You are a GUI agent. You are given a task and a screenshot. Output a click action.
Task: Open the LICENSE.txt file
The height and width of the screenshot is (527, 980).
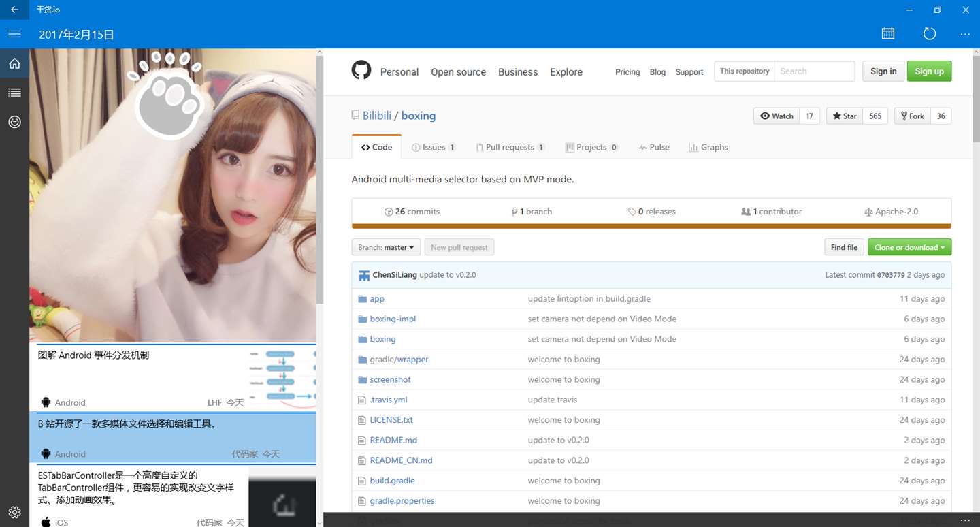(391, 420)
